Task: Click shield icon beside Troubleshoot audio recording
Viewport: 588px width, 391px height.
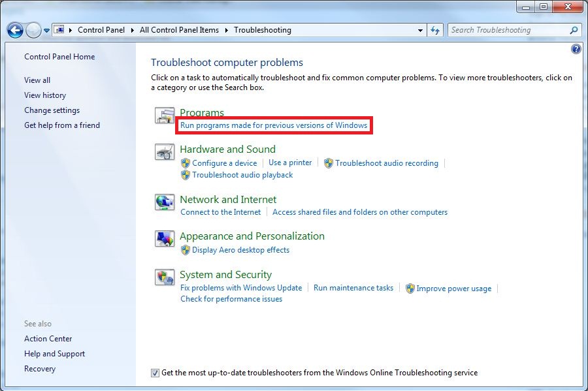Action: (329, 163)
